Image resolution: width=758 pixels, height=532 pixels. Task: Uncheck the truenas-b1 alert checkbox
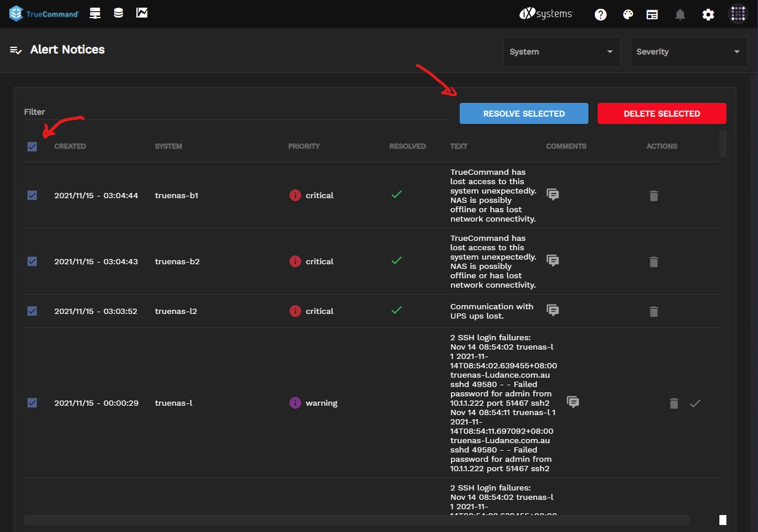click(x=32, y=195)
